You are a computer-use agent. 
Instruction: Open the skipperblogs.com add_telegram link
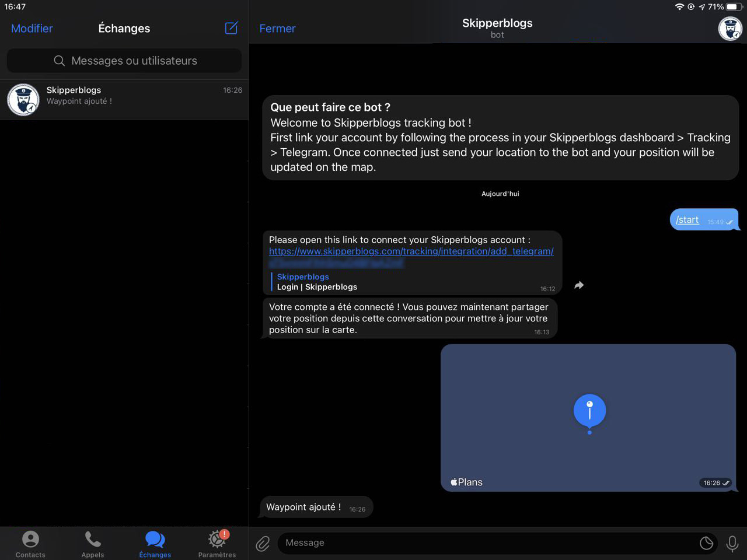[411, 251]
